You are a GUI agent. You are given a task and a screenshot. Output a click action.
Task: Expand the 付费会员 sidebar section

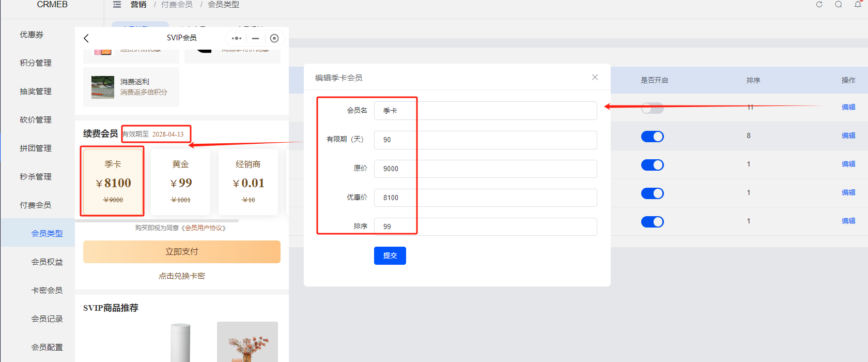click(x=36, y=205)
